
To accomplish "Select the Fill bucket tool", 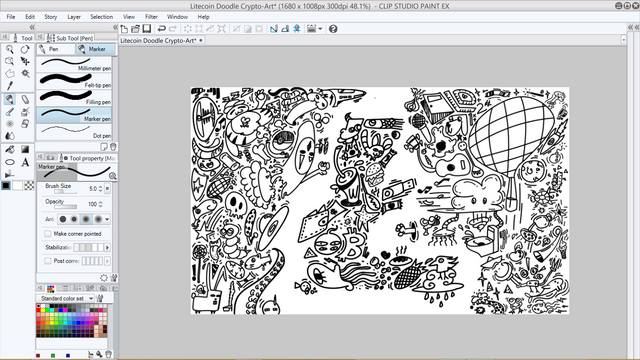I will pos(9,149).
